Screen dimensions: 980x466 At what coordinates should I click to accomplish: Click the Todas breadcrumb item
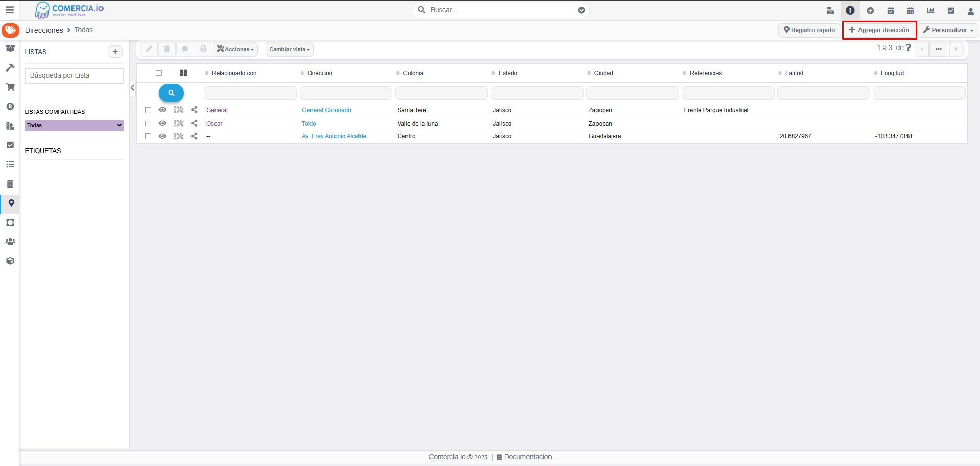[84, 30]
